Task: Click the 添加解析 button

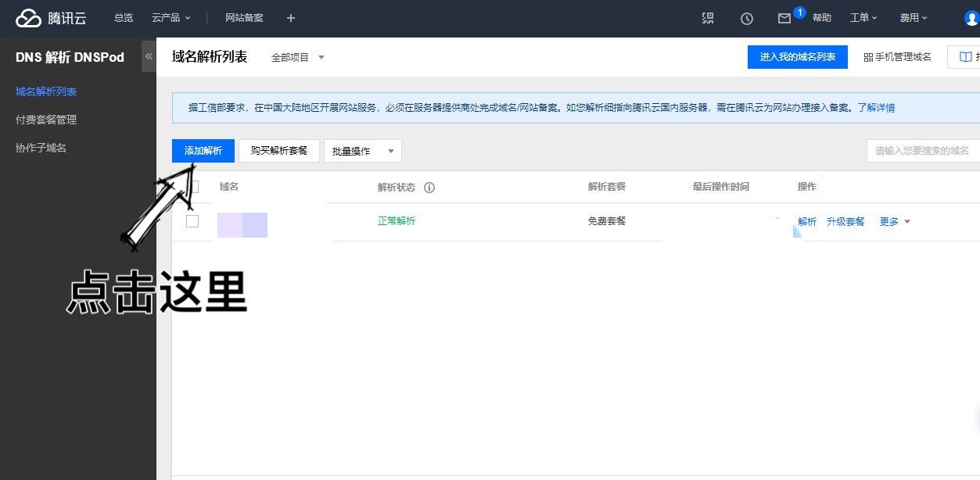Action: [x=203, y=150]
